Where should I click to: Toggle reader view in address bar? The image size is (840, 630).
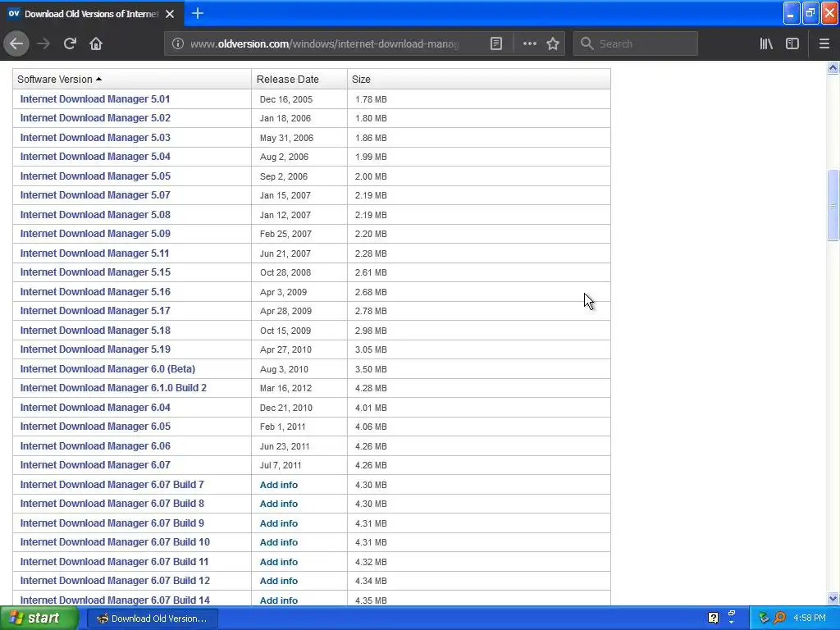496,43
